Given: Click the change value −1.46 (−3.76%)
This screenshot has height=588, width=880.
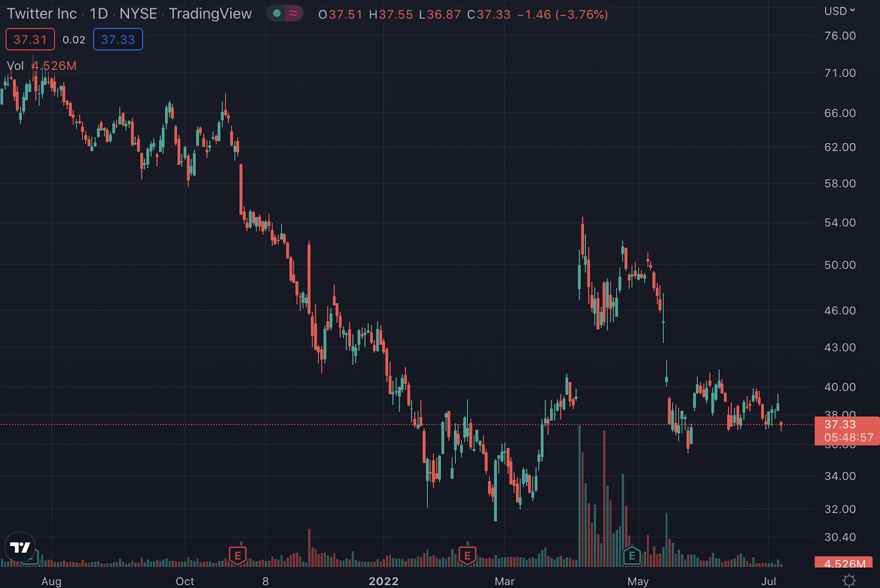Looking at the screenshot, I should coord(563,14).
